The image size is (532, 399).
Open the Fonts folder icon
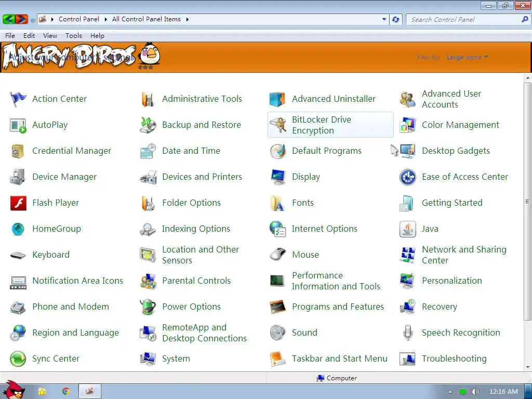coord(277,203)
